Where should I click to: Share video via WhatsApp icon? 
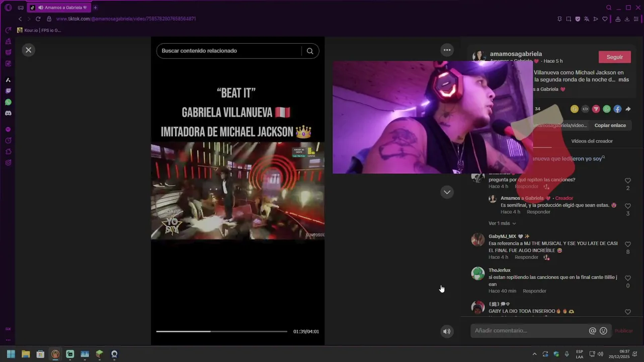pos(606,109)
